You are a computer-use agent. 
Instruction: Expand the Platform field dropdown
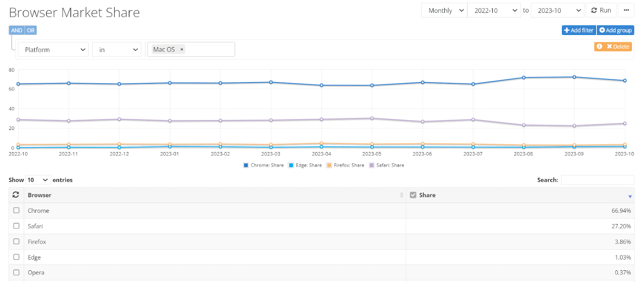pyautogui.click(x=53, y=50)
